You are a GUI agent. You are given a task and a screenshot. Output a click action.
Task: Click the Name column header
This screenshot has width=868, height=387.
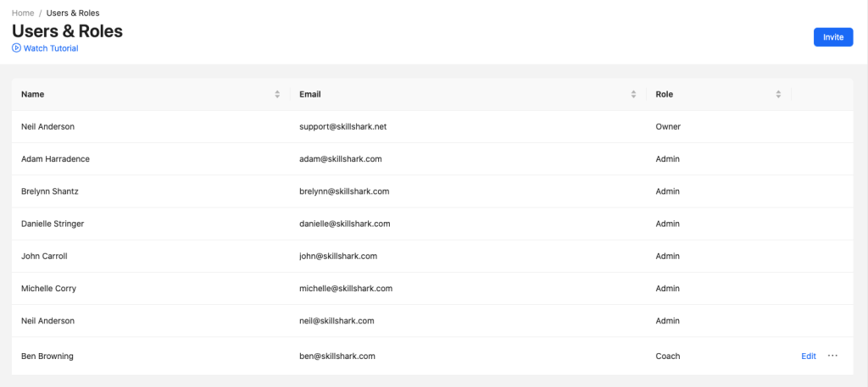(x=33, y=94)
